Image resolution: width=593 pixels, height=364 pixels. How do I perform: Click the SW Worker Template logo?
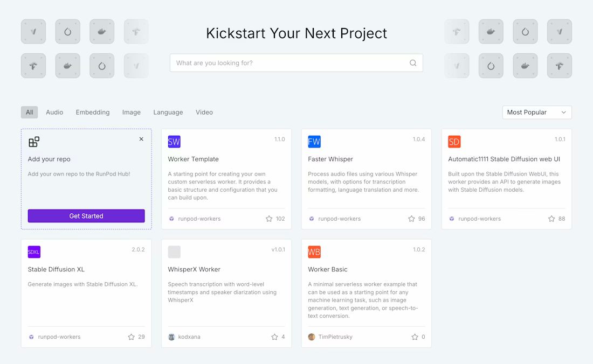click(x=174, y=142)
